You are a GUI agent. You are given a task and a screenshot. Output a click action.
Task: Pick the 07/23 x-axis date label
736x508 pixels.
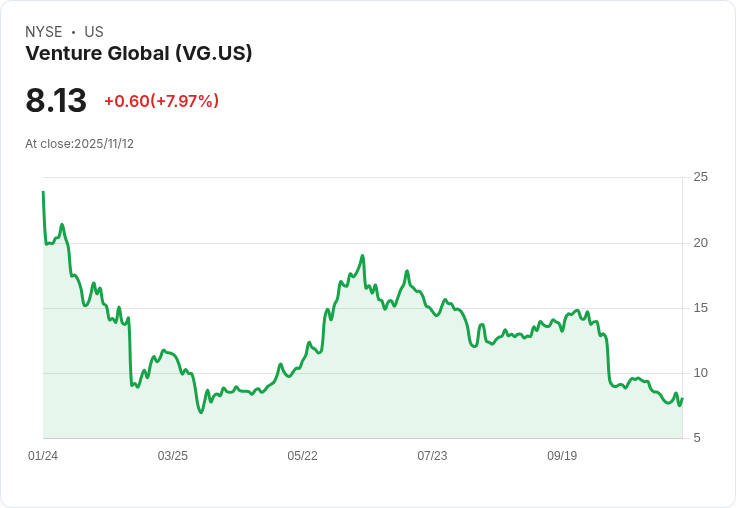click(x=432, y=456)
